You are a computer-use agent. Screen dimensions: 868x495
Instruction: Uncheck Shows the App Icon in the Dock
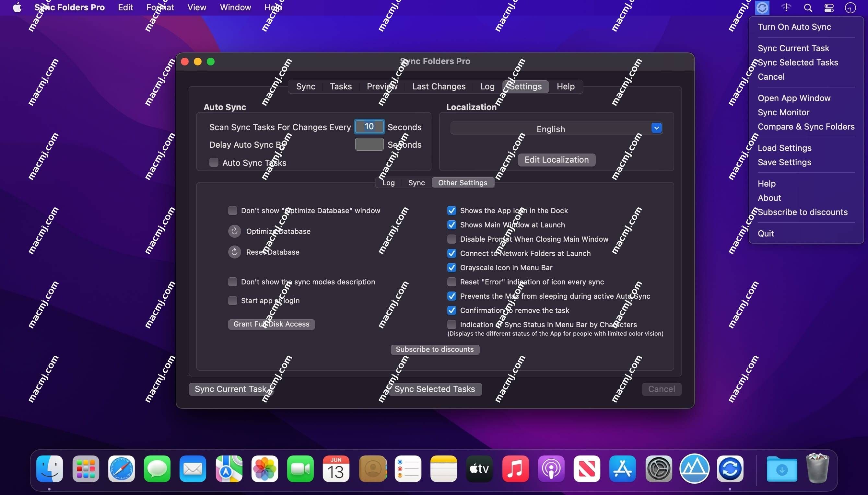[452, 211]
